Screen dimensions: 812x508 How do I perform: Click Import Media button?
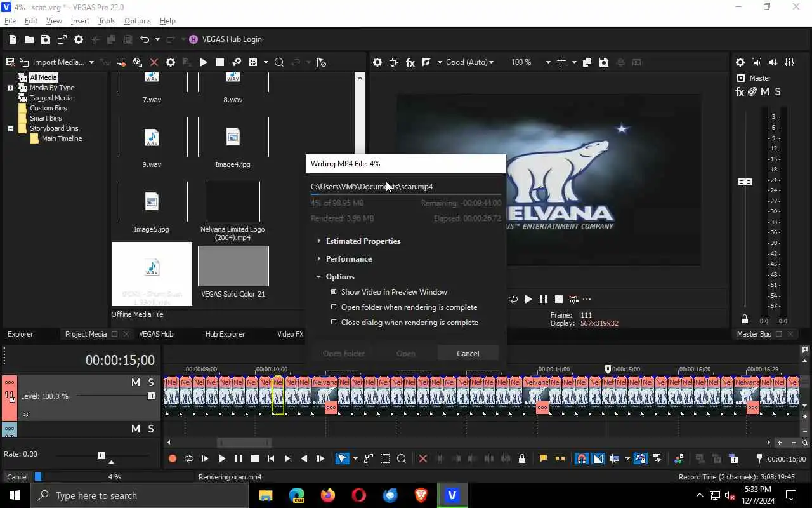(58, 62)
